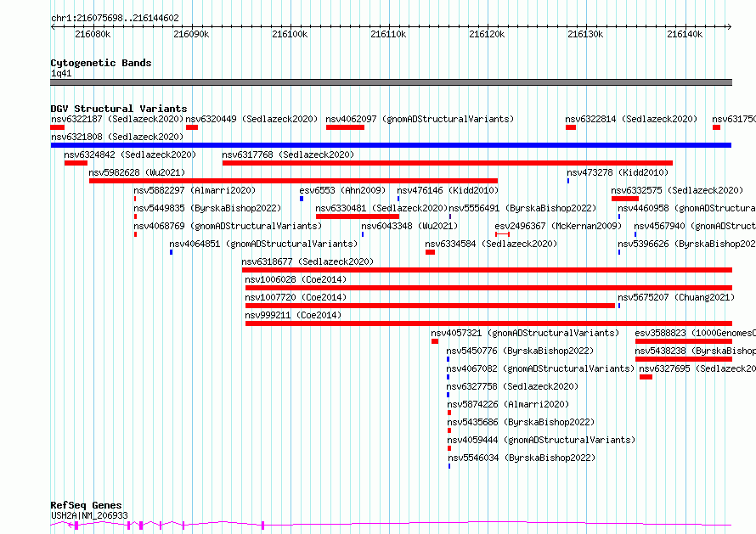Click nsv1006028 (Coe2014) label
The image size is (756, 534).
pyautogui.click(x=296, y=279)
